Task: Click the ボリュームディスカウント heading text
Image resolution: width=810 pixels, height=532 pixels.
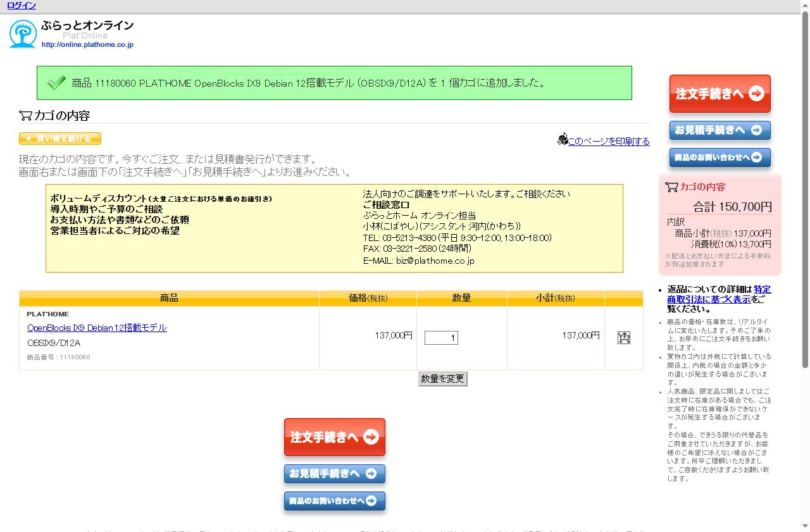Action: (161, 199)
